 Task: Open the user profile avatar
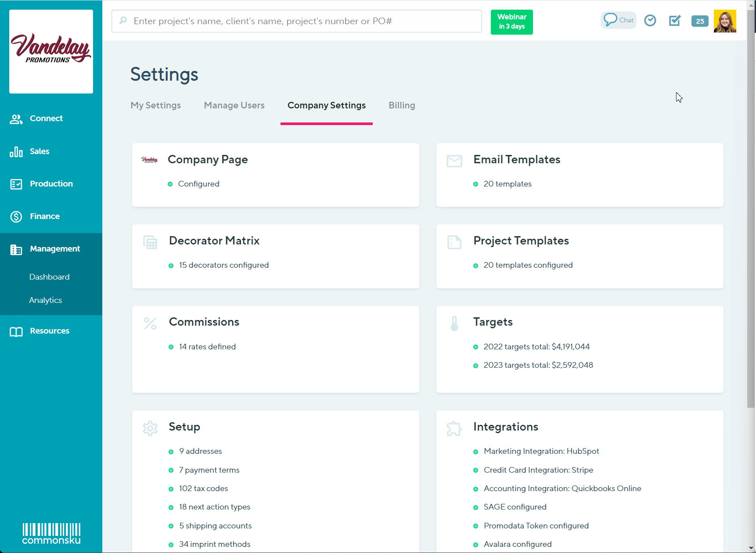[725, 21]
